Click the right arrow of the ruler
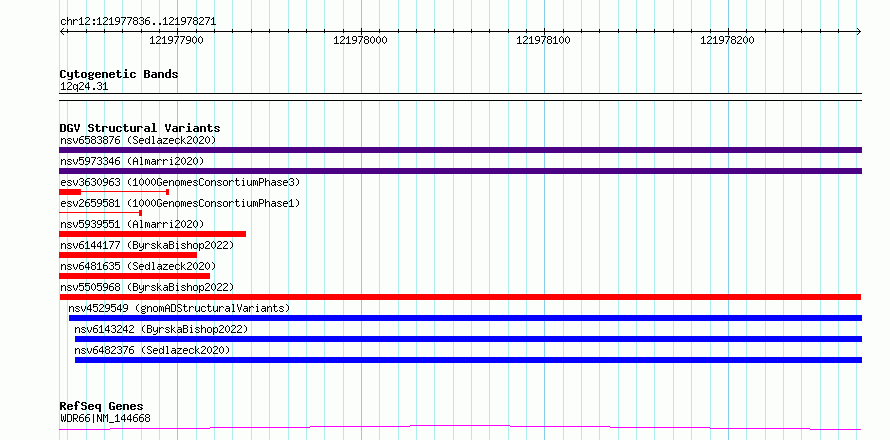This screenshot has height=440, width=890. tap(859, 31)
